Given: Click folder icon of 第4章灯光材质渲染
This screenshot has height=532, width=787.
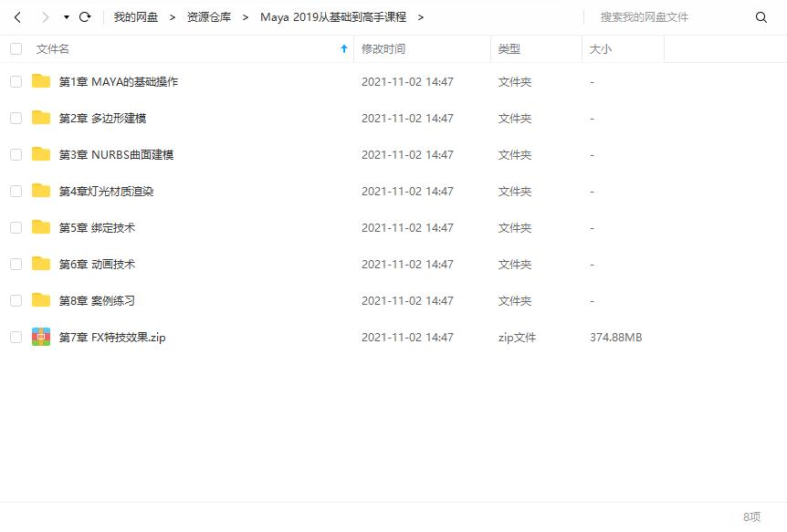Looking at the screenshot, I should (41, 191).
